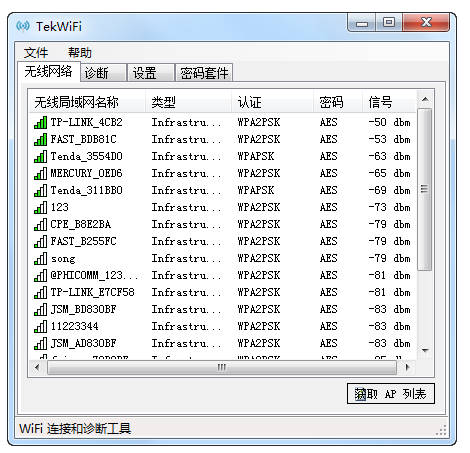Switch to the 设置 tab

pos(151,73)
